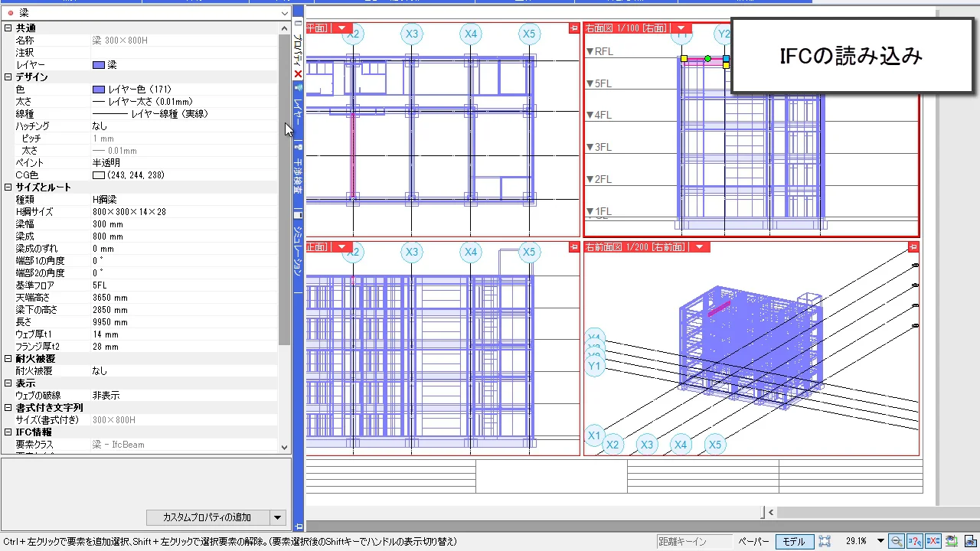Screen dimensions: 980x551
Task: Click the ウェブの破線 value 非表示
Action: click(x=106, y=396)
